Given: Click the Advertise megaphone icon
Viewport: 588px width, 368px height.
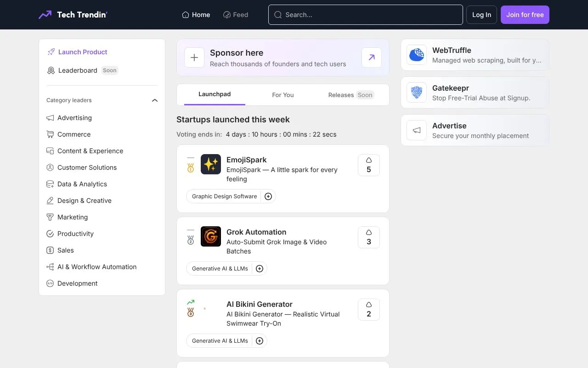Looking at the screenshot, I should click(x=417, y=130).
